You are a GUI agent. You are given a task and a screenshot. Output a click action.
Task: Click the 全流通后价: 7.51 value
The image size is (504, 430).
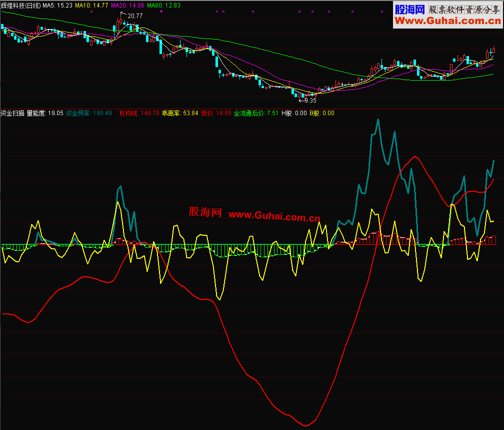[x=256, y=113]
